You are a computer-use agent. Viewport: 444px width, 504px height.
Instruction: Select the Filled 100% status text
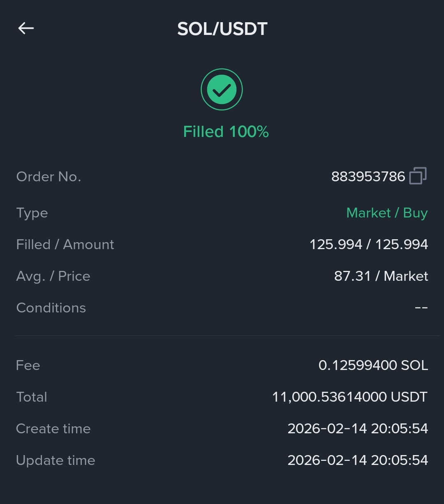click(x=226, y=132)
